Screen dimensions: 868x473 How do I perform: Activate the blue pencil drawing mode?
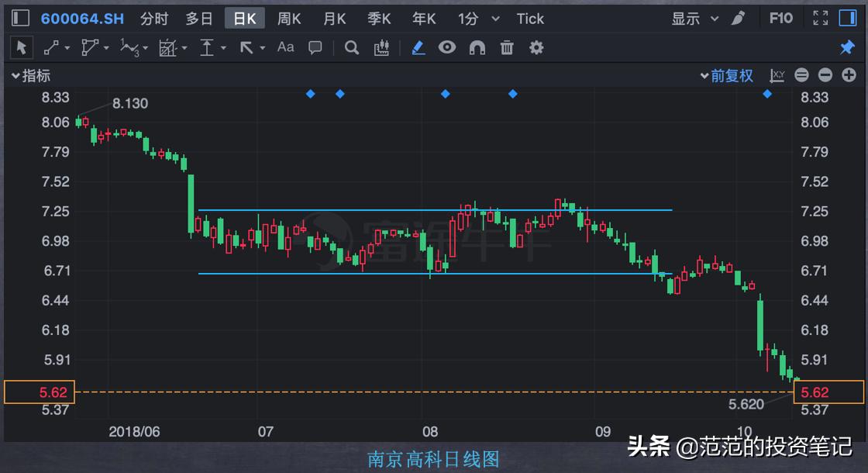tap(418, 47)
